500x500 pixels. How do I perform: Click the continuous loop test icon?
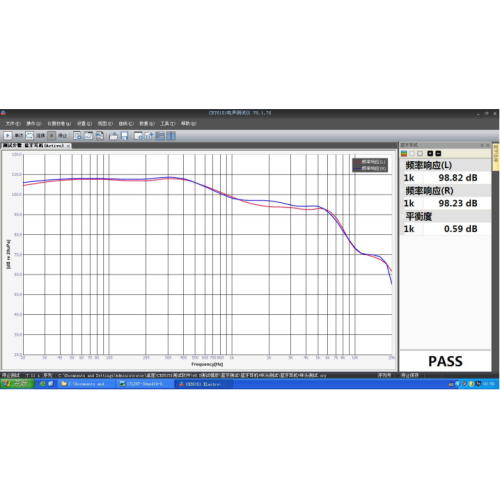pos(29,136)
